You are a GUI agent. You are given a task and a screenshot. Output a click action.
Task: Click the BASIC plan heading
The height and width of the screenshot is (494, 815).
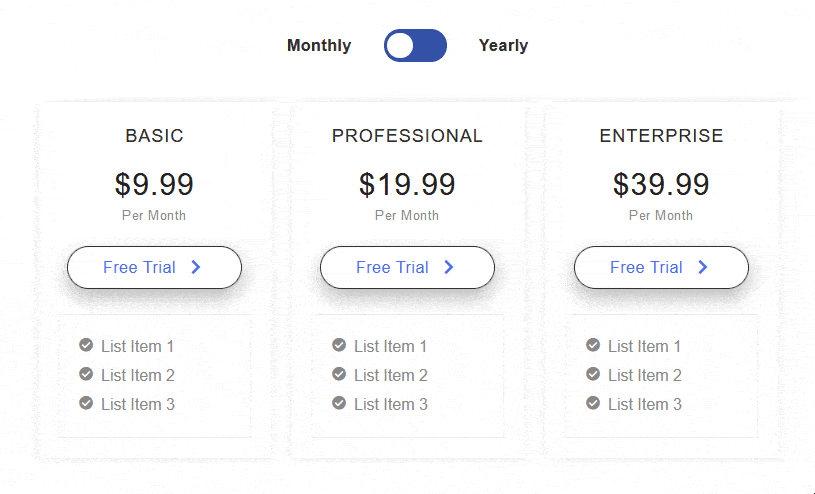(x=154, y=136)
